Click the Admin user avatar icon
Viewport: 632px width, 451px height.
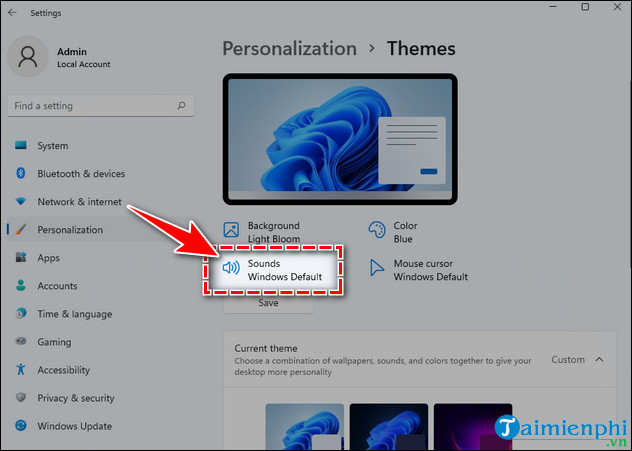click(x=28, y=56)
